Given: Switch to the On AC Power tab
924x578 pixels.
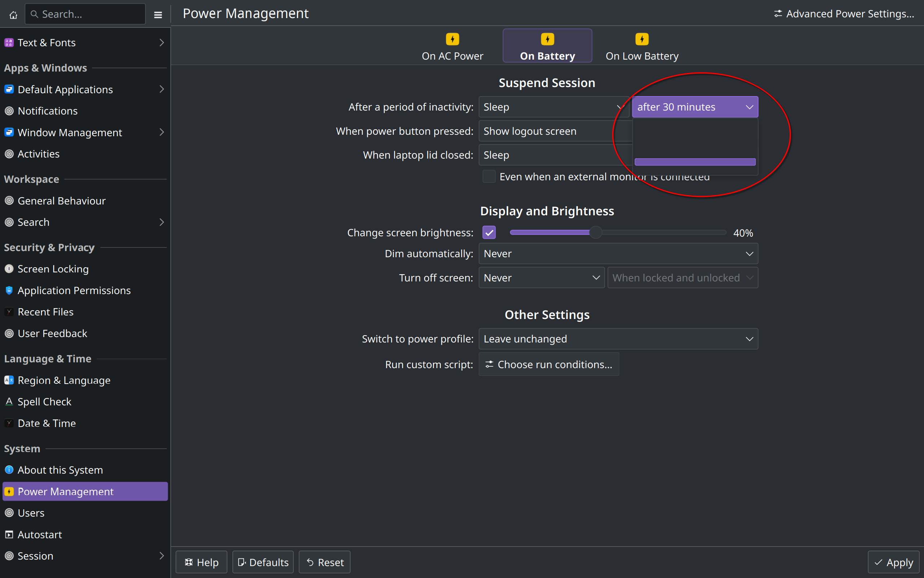Looking at the screenshot, I should (x=453, y=46).
